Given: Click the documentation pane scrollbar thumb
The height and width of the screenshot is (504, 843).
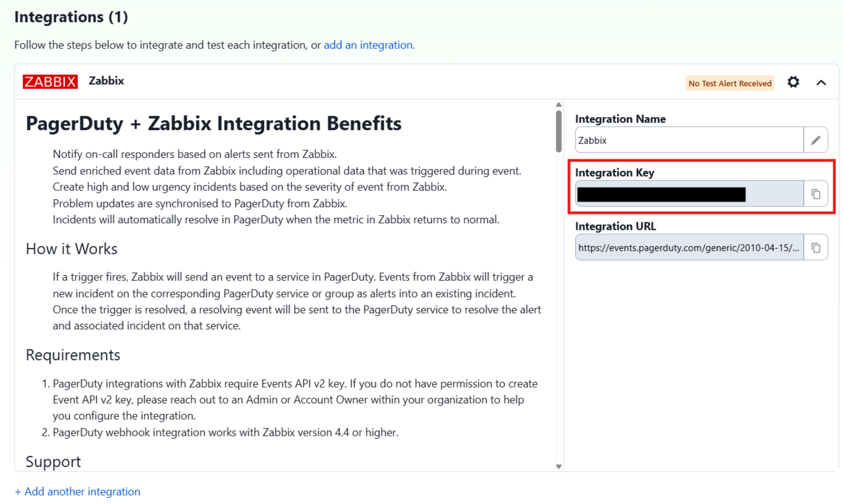Looking at the screenshot, I should [x=558, y=131].
